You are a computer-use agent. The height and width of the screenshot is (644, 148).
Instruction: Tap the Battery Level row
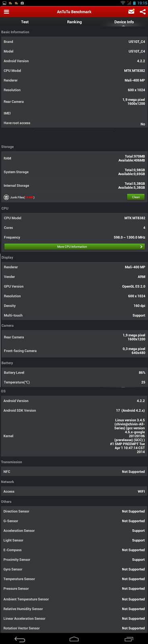coord(74,373)
